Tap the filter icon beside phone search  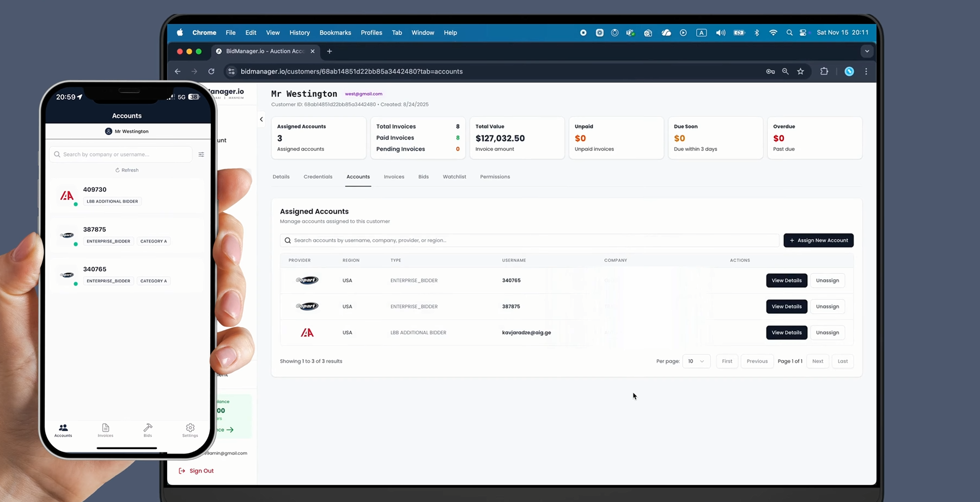coord(201,155)
